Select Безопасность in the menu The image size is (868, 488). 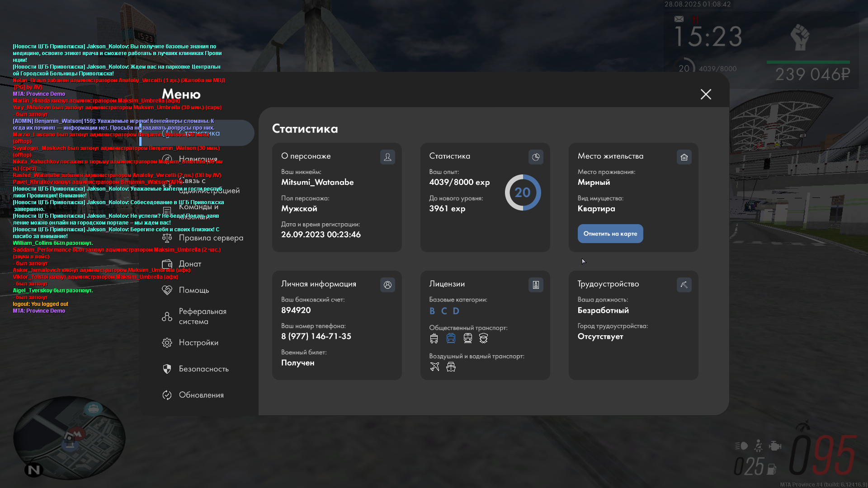click(203, 369)
